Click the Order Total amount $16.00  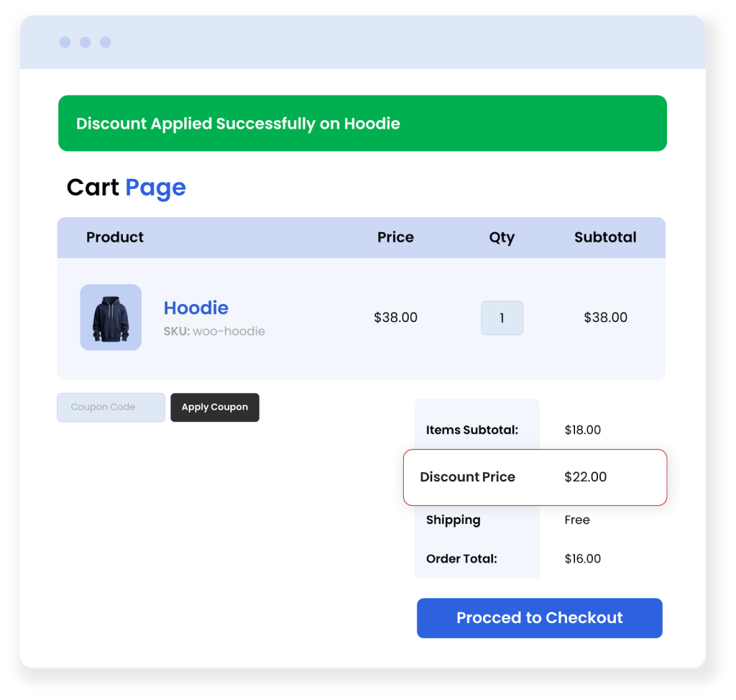pos(582,558)
